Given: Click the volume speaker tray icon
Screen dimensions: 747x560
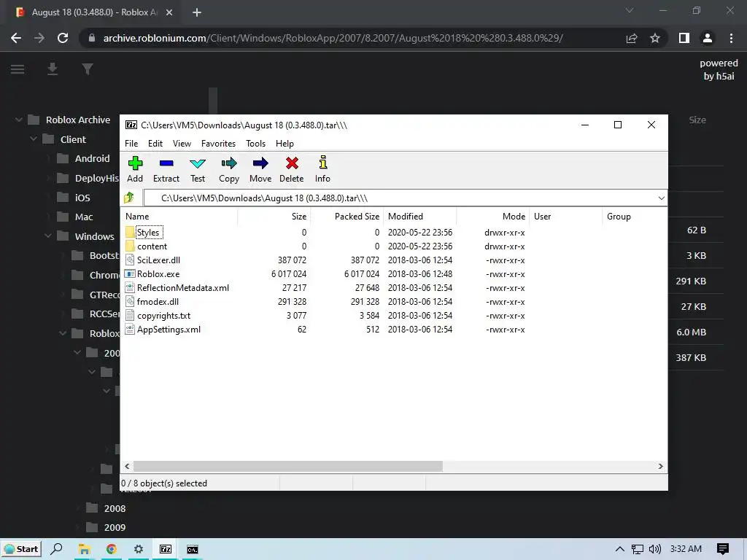Looking at the screenshot, I should (655, 549).
